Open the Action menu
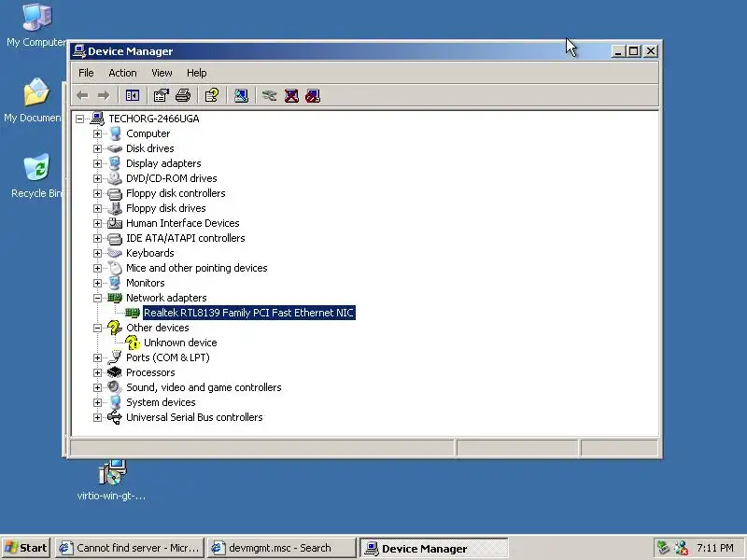The height and width of the screenshot is (560, 747). pos(122,73)
